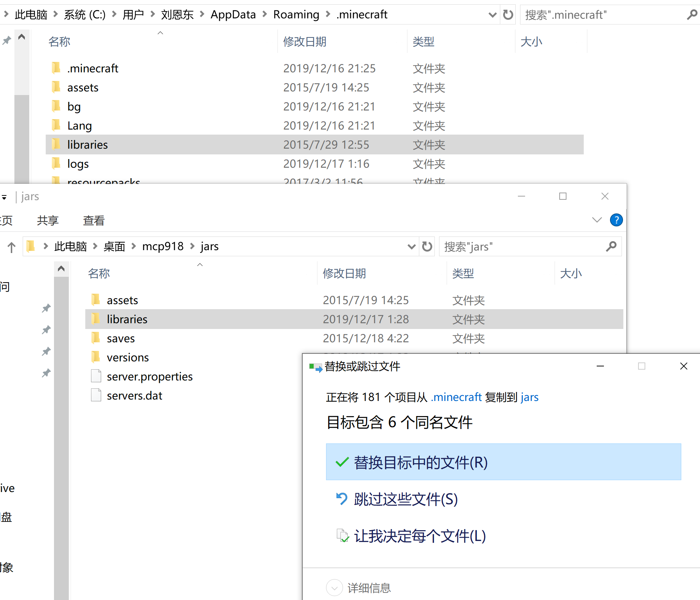Image resolution: width=700 pixels, height=600 pixels.
Task: Choose let me decide each file option
Action: click(419, 536)
